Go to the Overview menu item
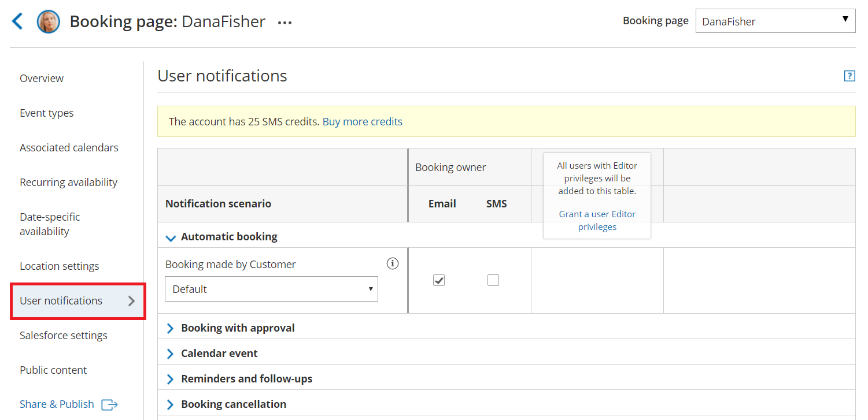Viewport: 868px width, 420px height. (42, 79)
